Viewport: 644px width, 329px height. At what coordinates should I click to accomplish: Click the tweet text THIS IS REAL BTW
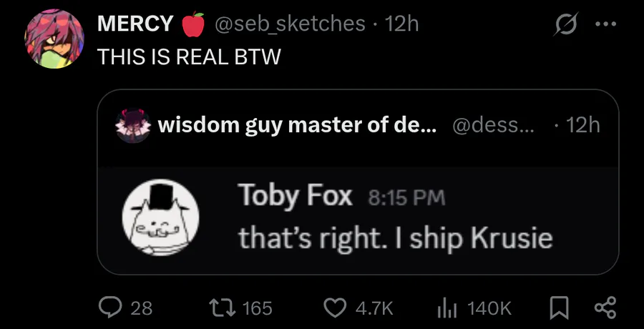(189, 57)
